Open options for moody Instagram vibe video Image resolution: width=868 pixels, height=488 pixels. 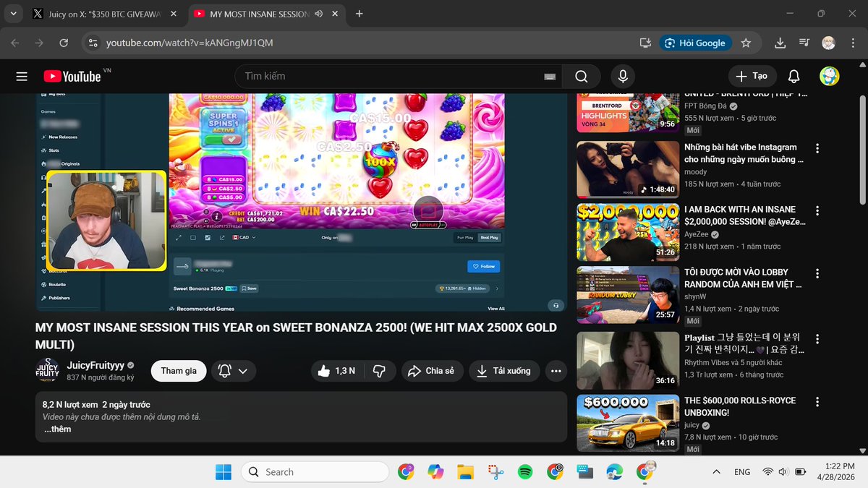(x=817, y=148)
